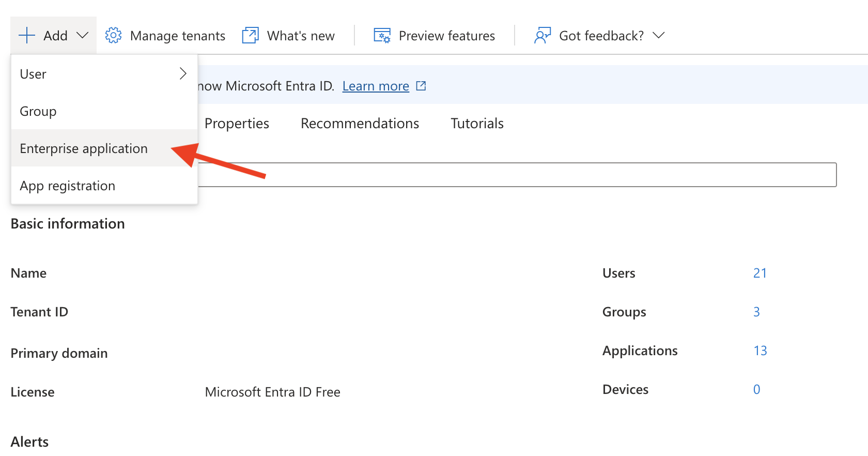Click the Preview features icon

[382, 36]
